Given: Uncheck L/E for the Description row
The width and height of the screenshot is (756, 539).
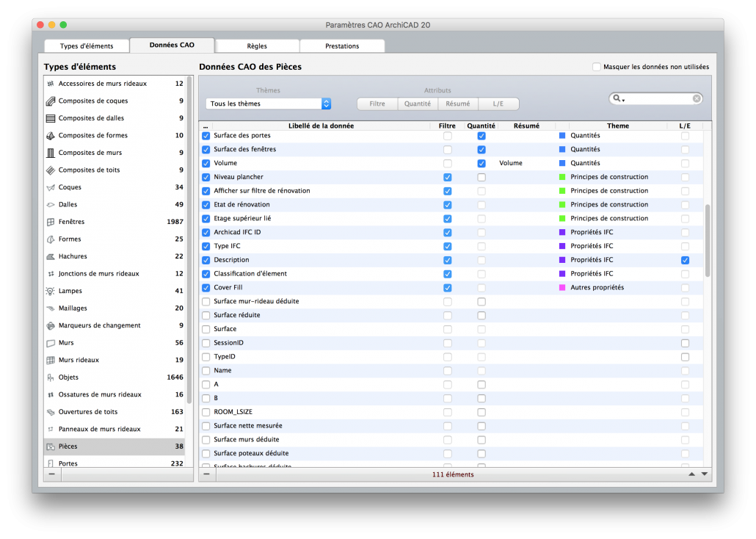Looking at the screenshot, I should (685, 261).
